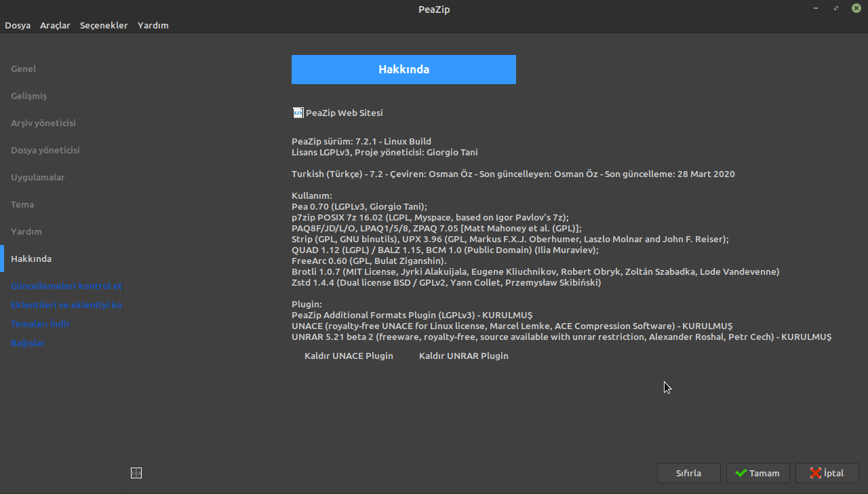Click the Lisans LGPLv3 line

[x=384, y=152]
